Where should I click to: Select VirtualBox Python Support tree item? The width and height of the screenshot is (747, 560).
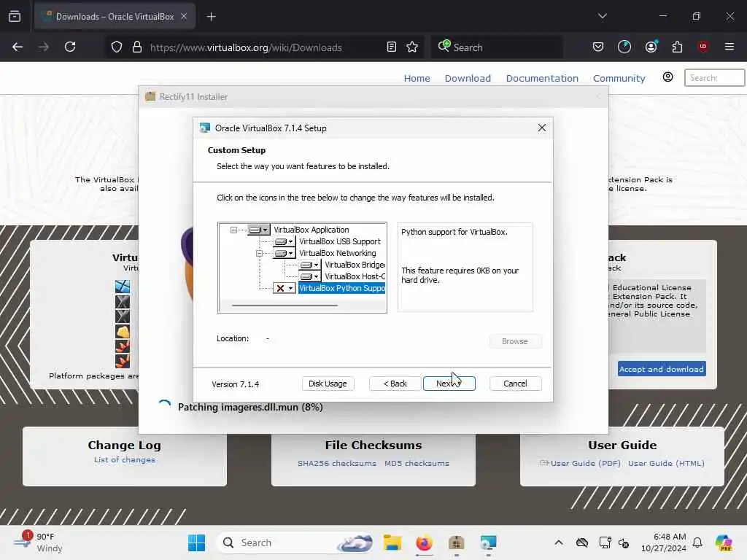(341, 288)
